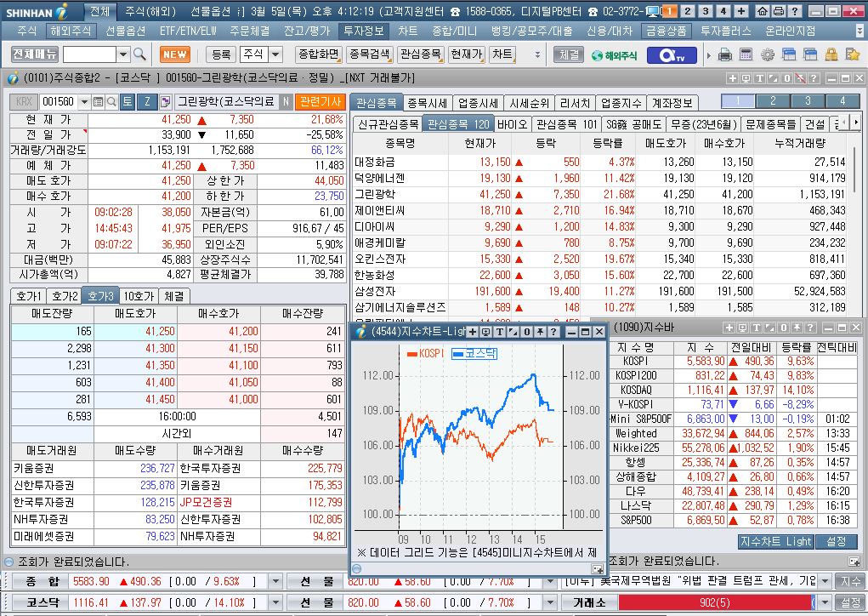This screenshot has width=868, height=616.
Task: Switch to virtual screen 3 in title bar
Action: (x=706, y=11)
